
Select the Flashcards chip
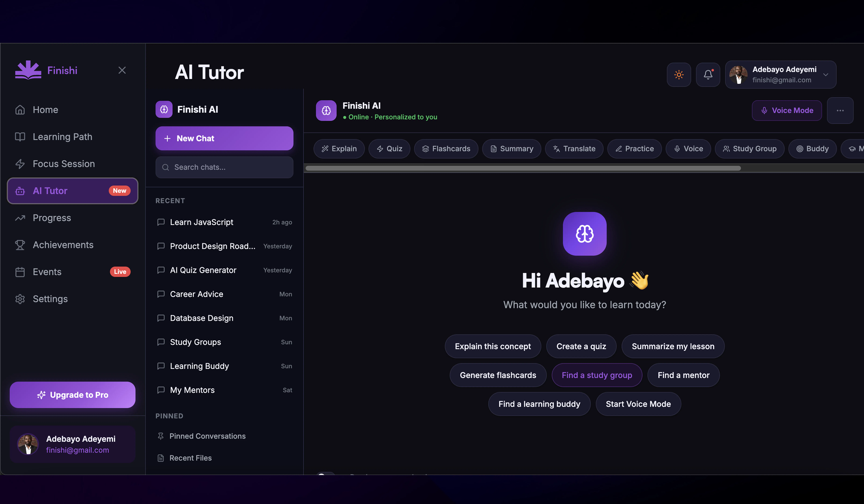point(446,149)
